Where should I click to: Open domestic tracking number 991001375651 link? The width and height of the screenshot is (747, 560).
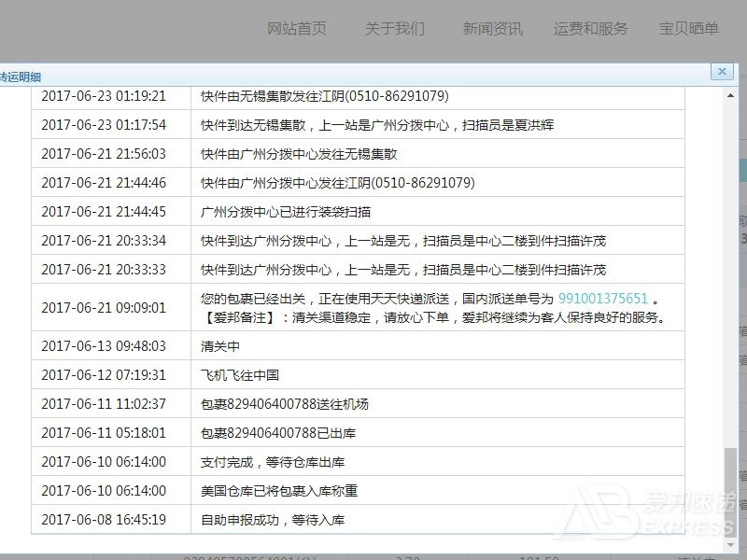[x=603, y=299]
